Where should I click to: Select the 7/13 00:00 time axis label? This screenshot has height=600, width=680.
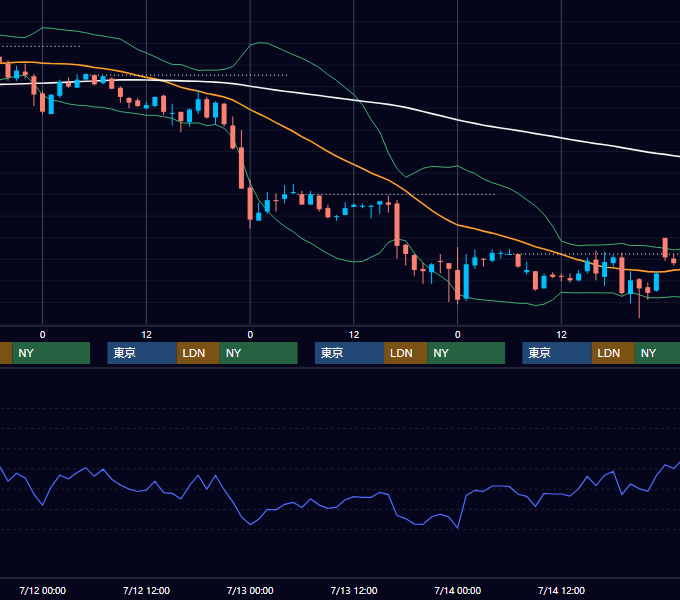[250, 590]
